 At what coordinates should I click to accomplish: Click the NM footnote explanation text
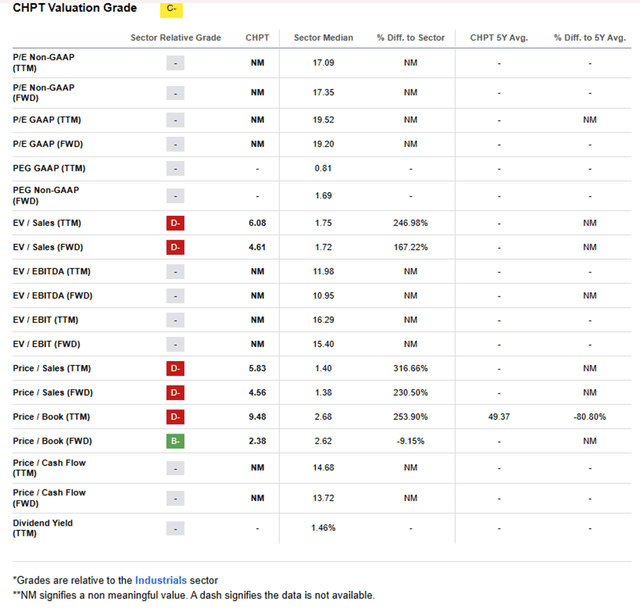pos(193,595)
